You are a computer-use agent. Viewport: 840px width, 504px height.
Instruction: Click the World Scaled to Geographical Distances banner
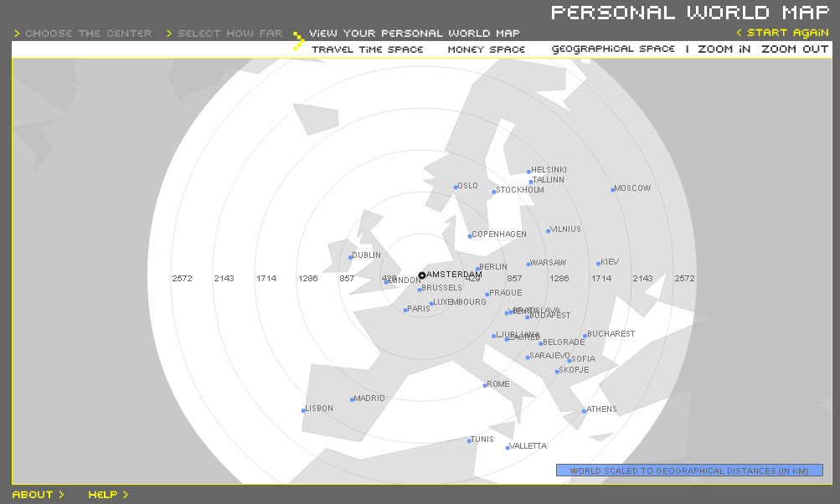click(689, 471)
